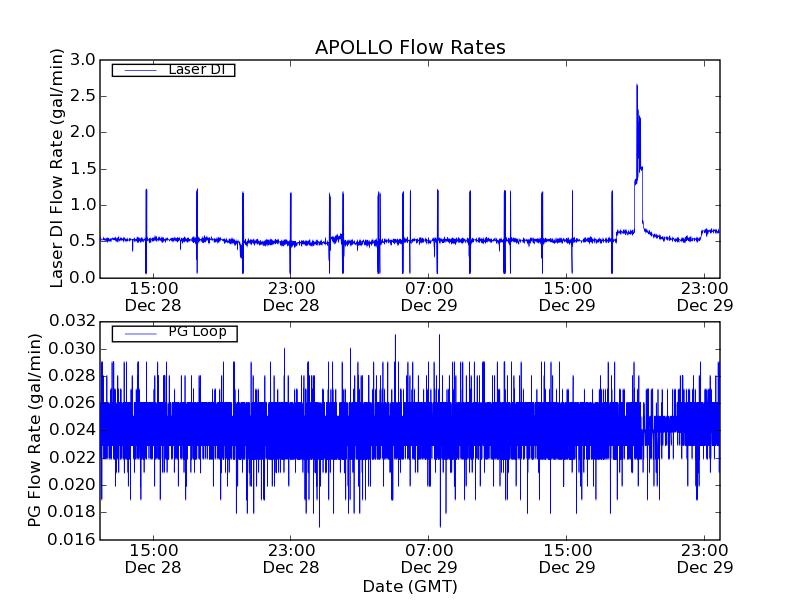Screen dimensions: 800x600
Task: Click the 1.5 tick label on y-axis
Action: pos(83,169)
